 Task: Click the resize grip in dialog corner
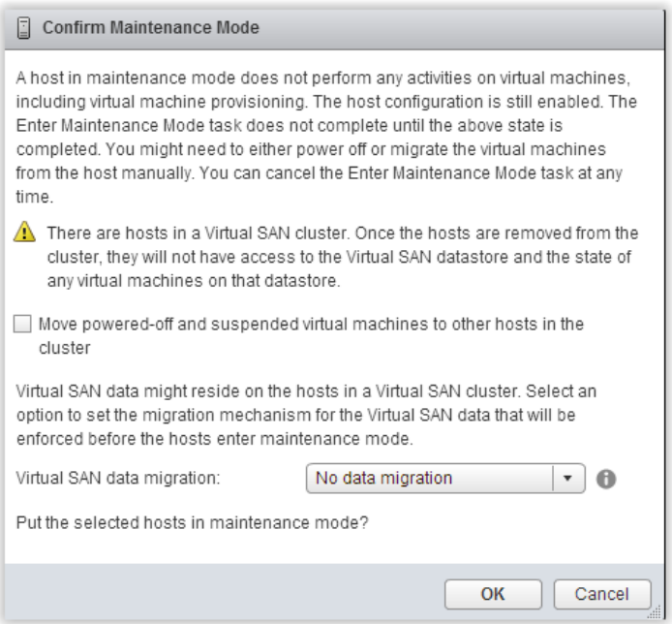pyautogui.click(x=655, y=612)
